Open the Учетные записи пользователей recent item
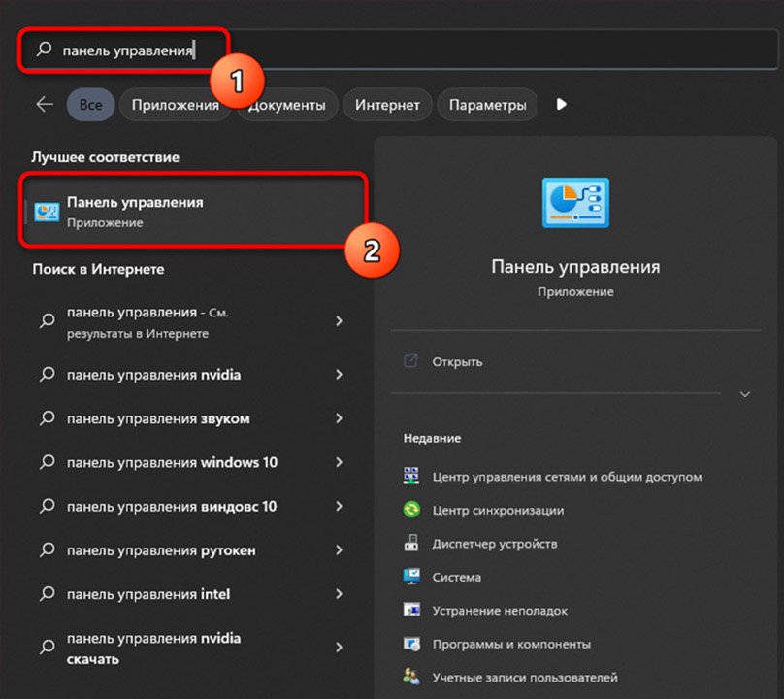The height and width of the screenshot is (699, 784). coord(525,678)
